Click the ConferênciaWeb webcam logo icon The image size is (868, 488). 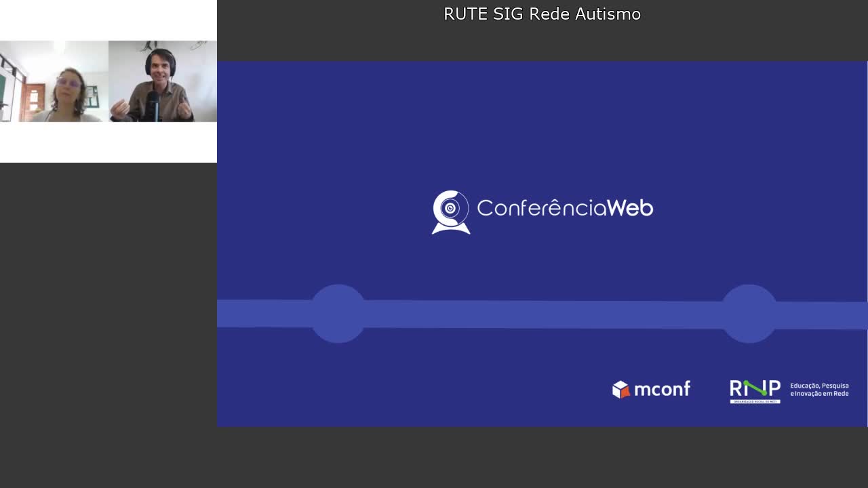click(451, 212)
